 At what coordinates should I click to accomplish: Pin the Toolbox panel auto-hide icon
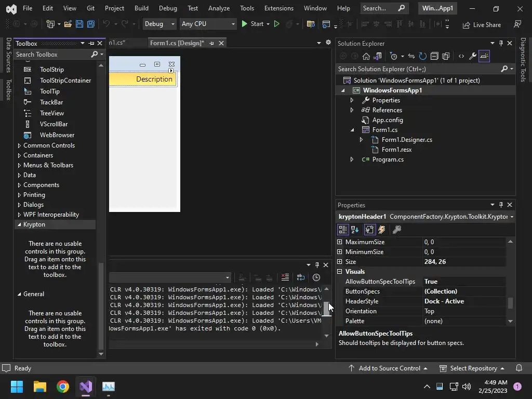pos(91,44)
